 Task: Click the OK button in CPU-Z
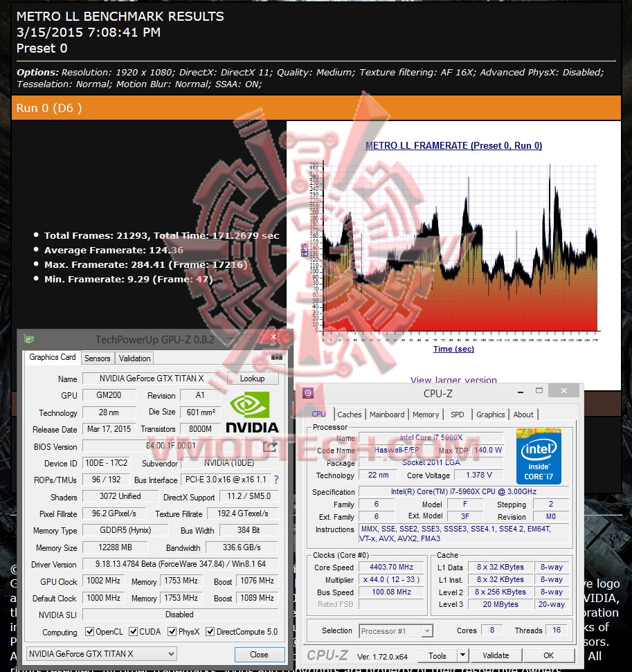(548, 655)
